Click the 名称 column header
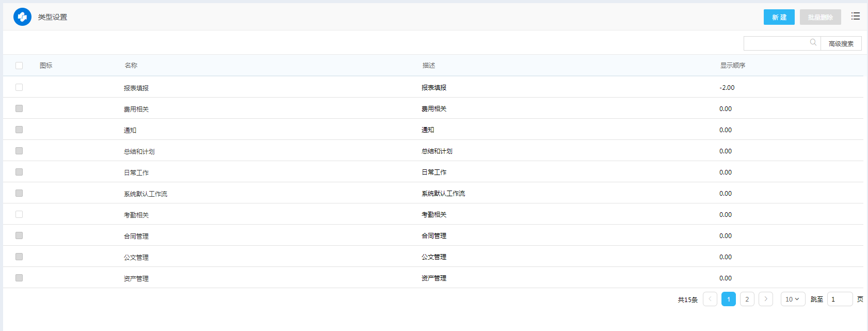This screenshot has height=331, width=868. pyautogui.click(x=131, y=66)
